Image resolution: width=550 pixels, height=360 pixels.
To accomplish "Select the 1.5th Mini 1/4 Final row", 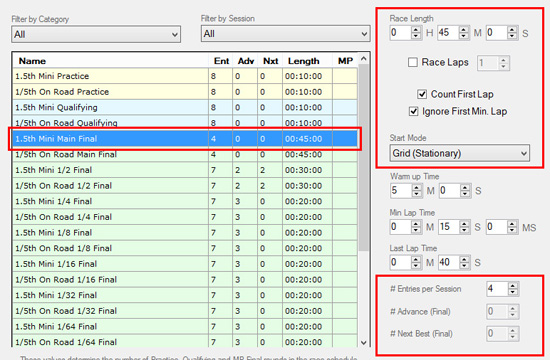I will (x=185, y=201).
